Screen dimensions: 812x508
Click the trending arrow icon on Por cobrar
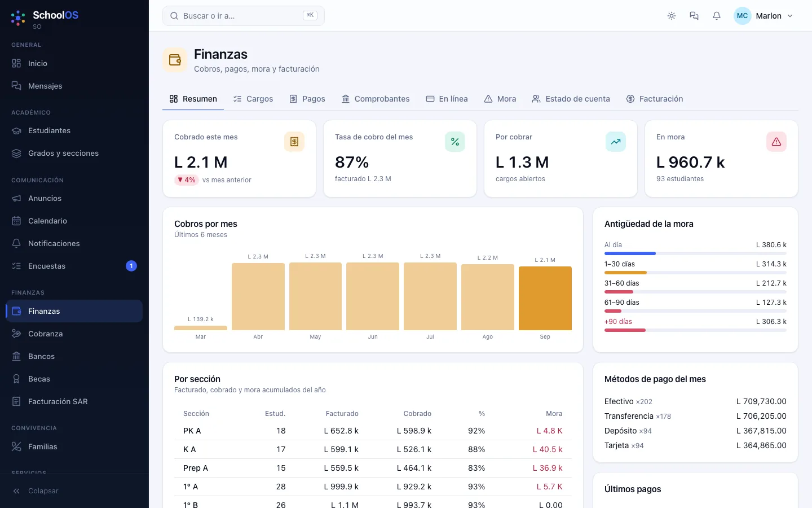pos(616,142)
